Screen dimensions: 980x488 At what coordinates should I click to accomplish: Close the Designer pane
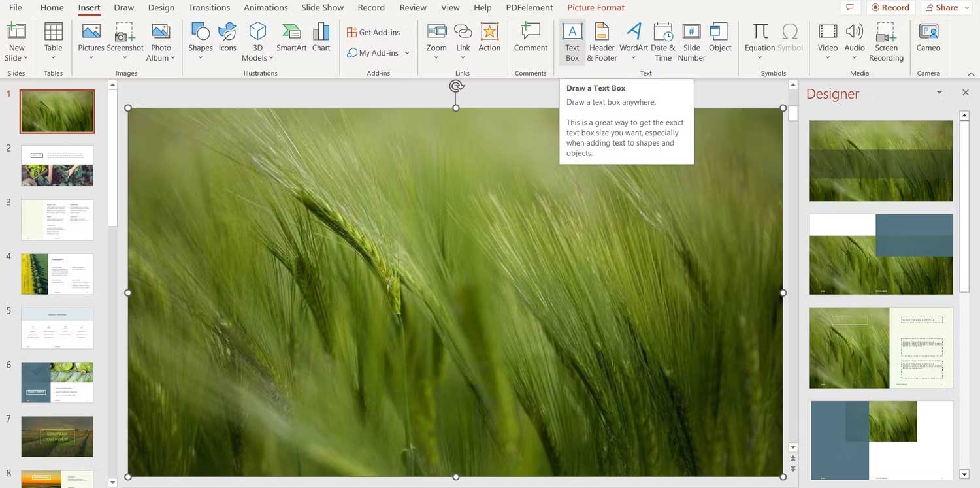click(x=966, y=92)
